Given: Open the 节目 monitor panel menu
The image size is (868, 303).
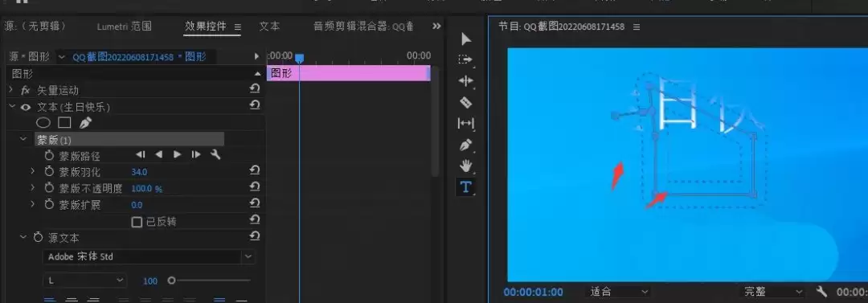Looking at the screenshot, I should click(x=637, y=27).
